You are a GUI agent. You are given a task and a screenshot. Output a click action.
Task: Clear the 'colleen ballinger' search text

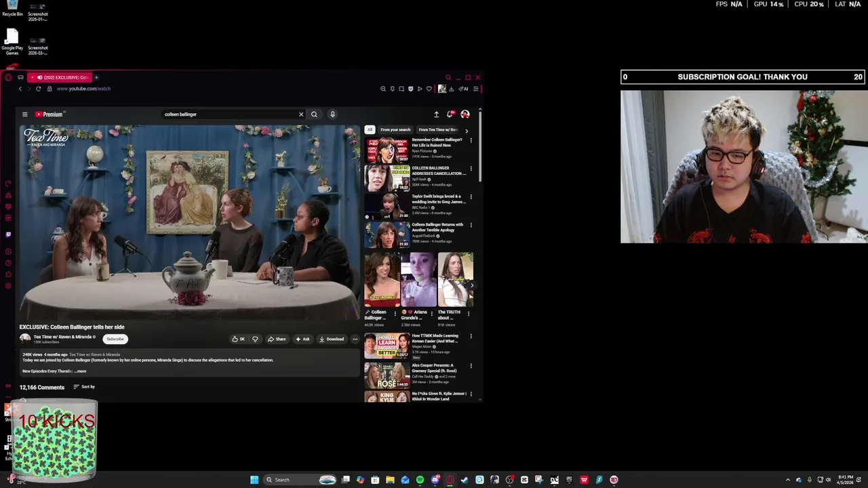(x=301, y=115)
